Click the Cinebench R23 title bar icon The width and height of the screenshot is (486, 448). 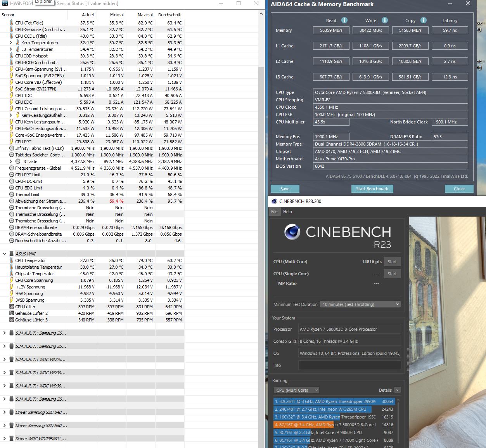(274, 201)
